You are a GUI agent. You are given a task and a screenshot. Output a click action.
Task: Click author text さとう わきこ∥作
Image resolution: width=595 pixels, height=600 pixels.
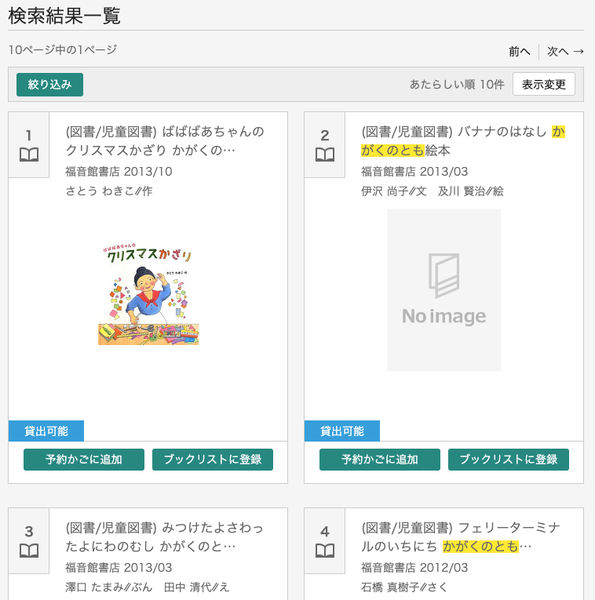click(x=109, y=191)
